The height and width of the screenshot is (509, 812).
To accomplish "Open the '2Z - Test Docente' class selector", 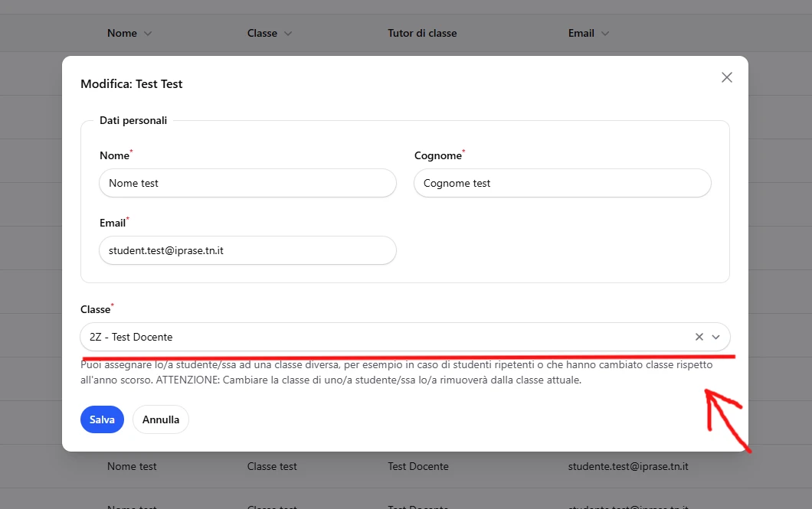I will [383, 337].
